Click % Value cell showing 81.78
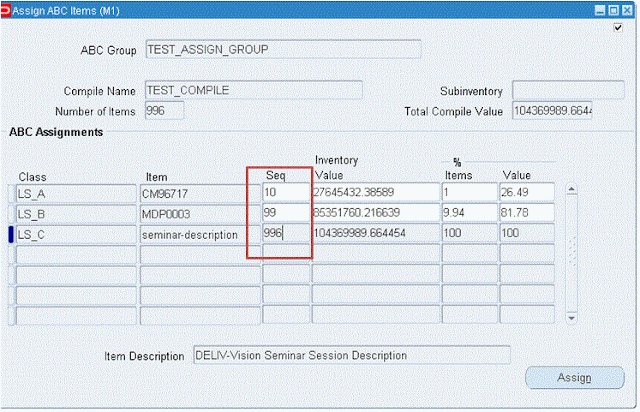The image size is (640, 412). pyautogui.click(x=527, y=212)
